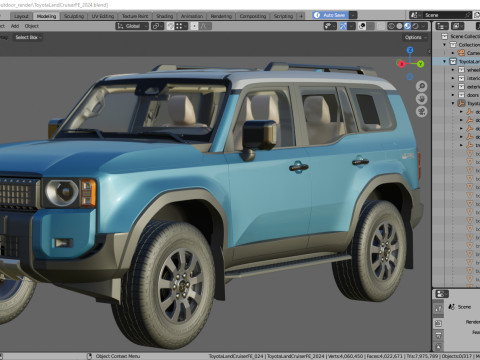Switch to rendered viewport shading
Image resolution: width=480 pixels, height=360 pixels.
tap(415, 26)
